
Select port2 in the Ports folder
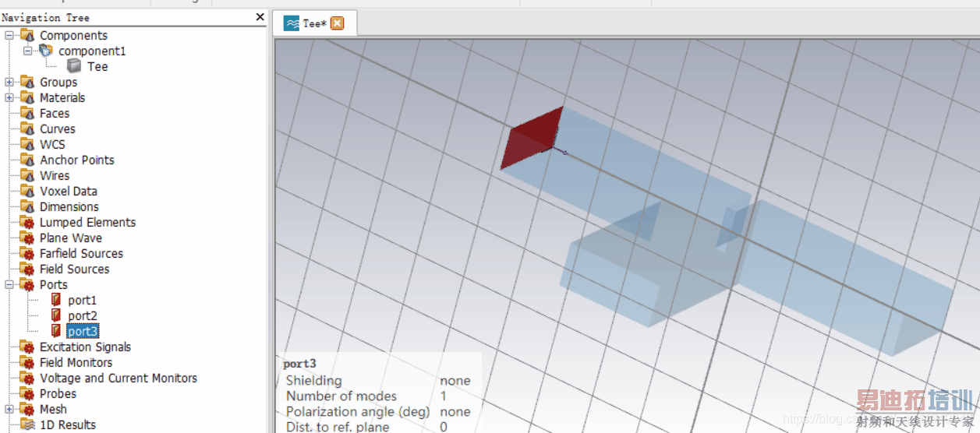(x=82, y=315)
